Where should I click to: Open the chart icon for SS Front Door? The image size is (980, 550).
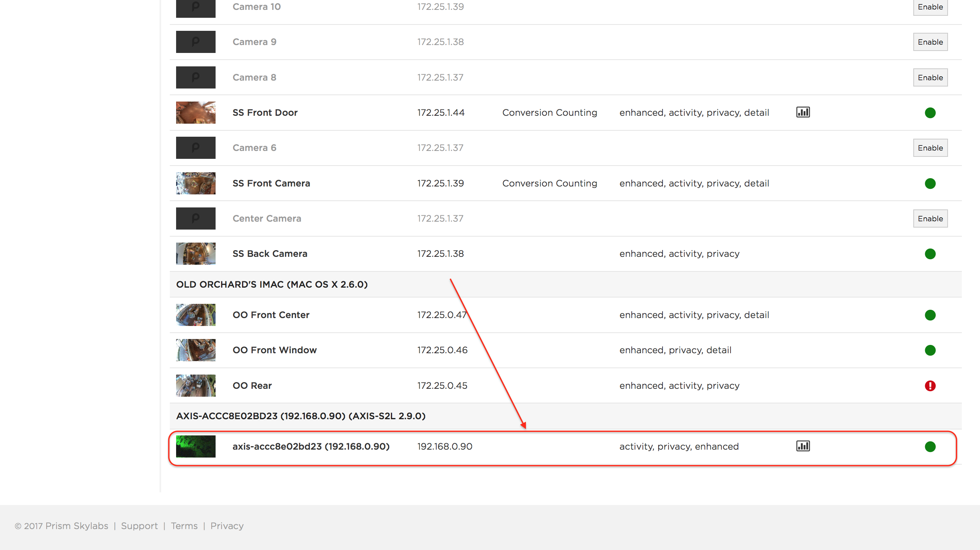pos(803,112)
